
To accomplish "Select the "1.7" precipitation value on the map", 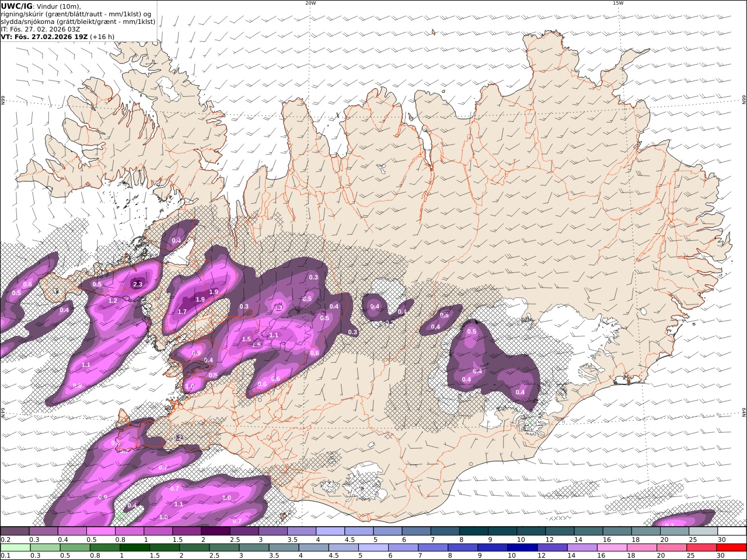I will click(x=182, y=312).
